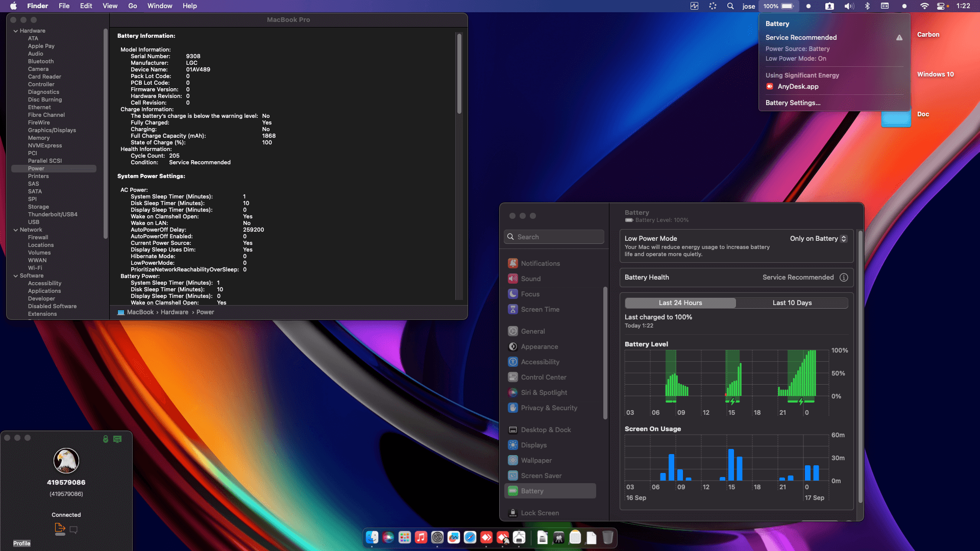Launch Music app from Dock
This screenshot has width=980, height=551.
[421, 537]
